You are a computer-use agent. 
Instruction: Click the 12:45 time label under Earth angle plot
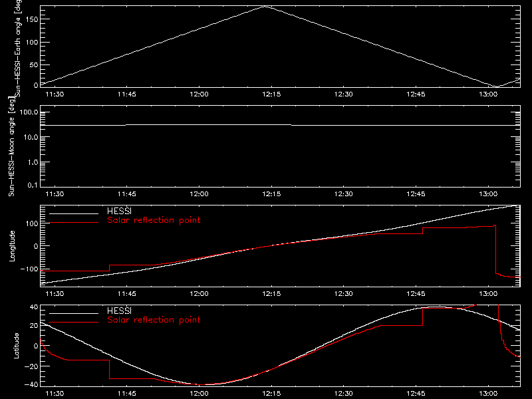coord(416,94)
